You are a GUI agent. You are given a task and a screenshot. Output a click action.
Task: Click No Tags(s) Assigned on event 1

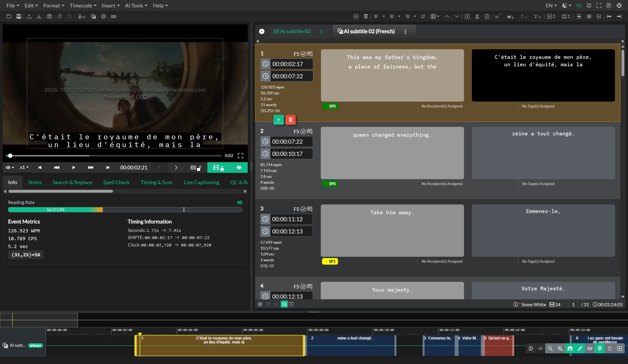point(538,106)
